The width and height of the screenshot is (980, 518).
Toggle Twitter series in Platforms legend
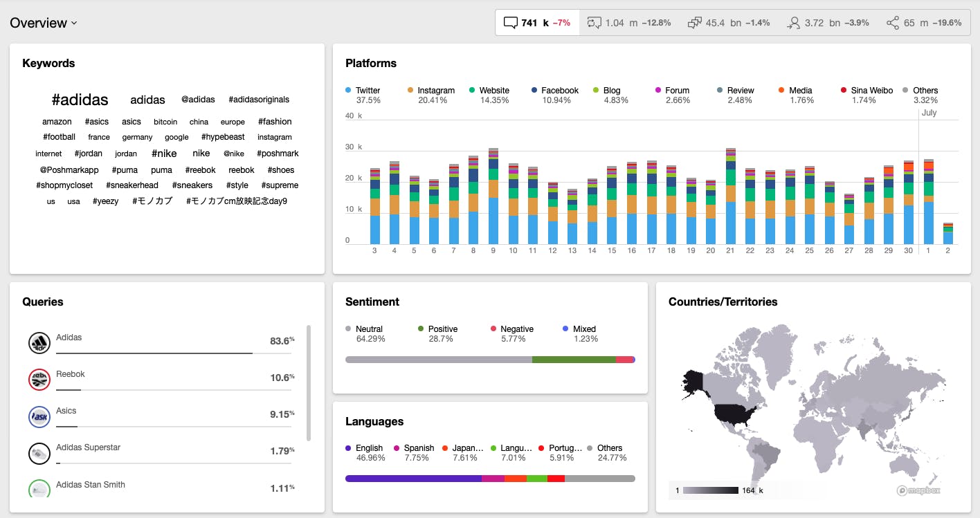pos(363,95)
